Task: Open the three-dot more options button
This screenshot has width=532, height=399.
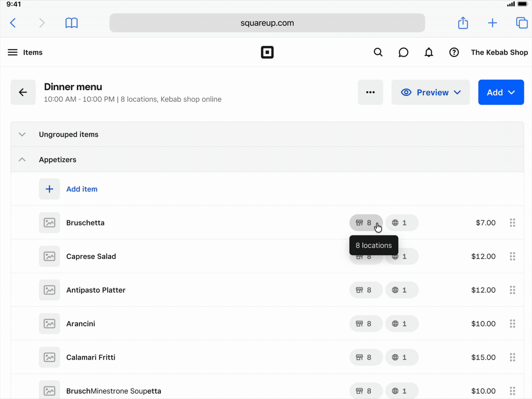Action: tap(370, 92)
